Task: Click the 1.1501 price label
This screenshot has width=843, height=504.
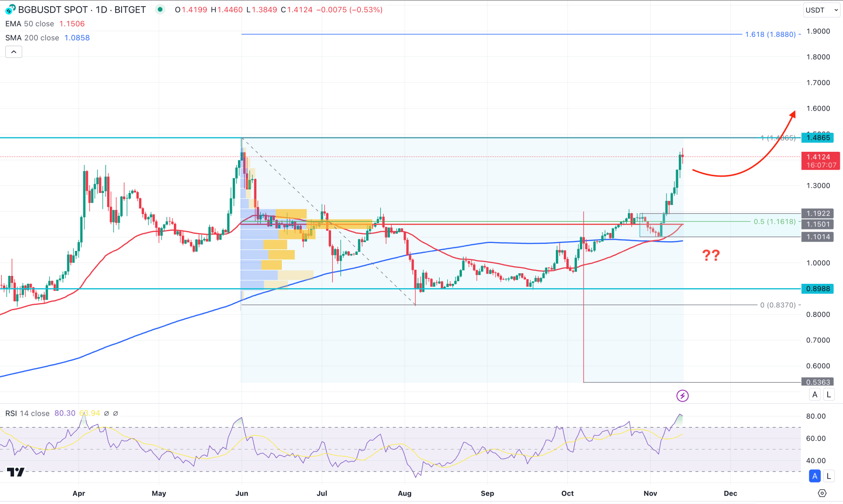Action: click(x=818, y=224)
